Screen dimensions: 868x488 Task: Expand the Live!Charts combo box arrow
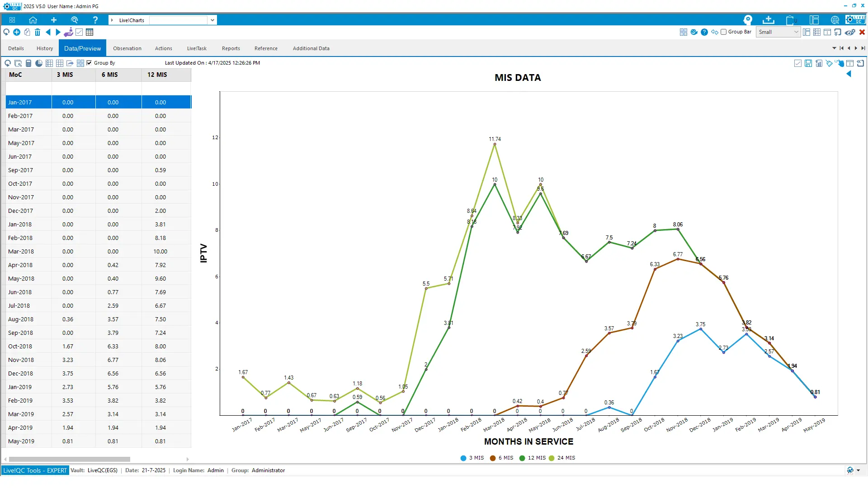(212, 20)
